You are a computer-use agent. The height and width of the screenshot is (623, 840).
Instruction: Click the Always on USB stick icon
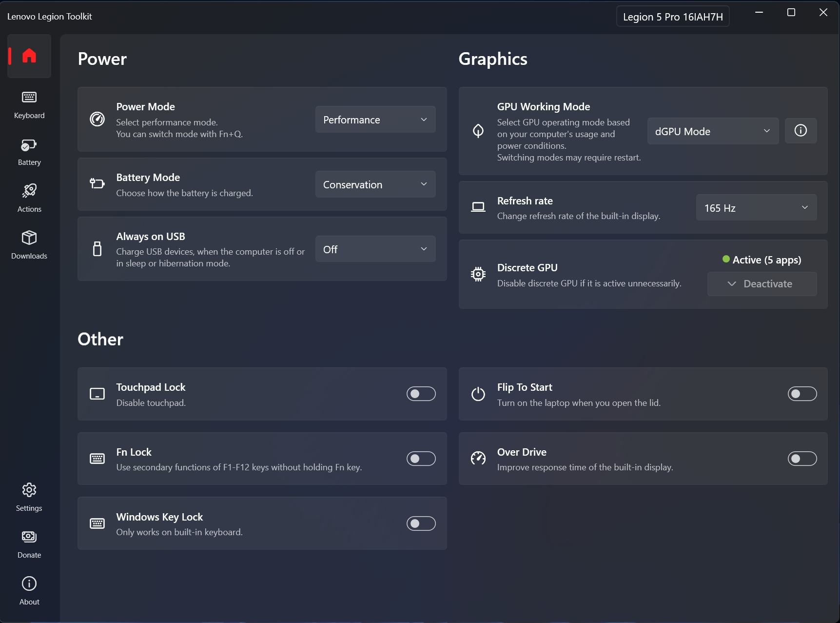click(97, 249)
